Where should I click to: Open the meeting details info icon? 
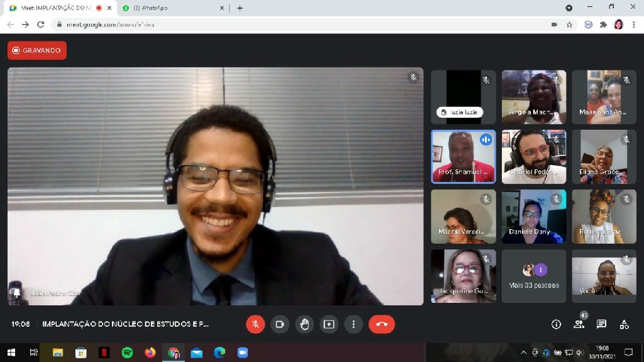556,324
